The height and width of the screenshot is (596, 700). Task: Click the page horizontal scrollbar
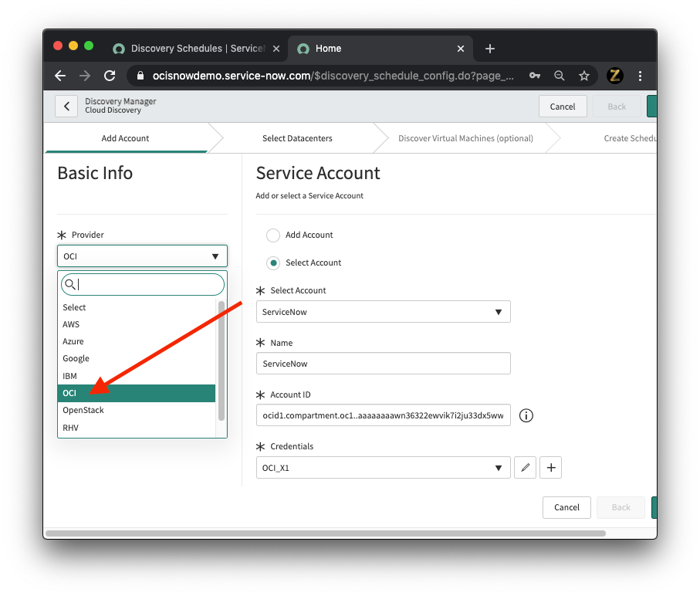pos(326,533)
